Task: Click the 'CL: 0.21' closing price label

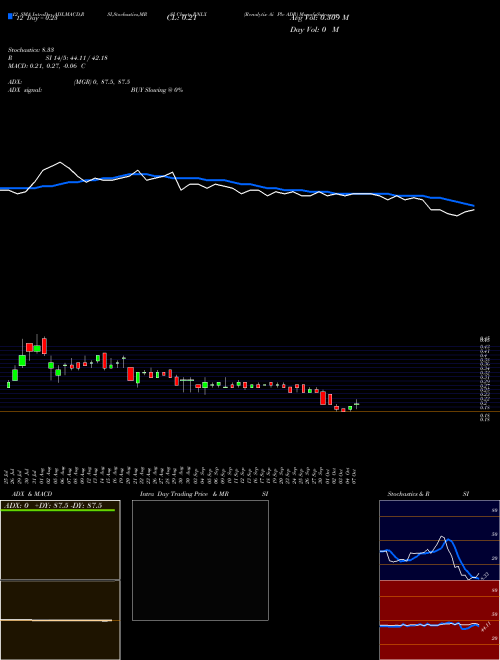Action: [x=181, y=18]
